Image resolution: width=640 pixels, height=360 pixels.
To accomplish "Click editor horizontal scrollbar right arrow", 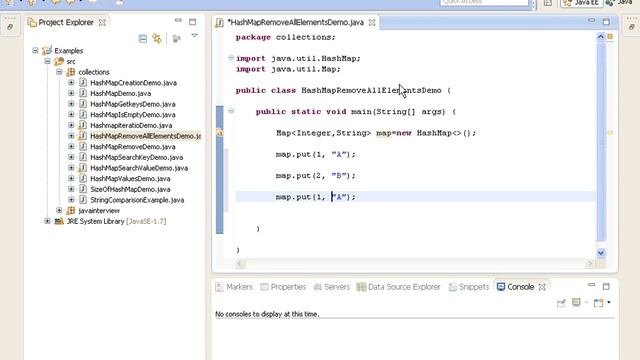I will click(x=590, y=264).
